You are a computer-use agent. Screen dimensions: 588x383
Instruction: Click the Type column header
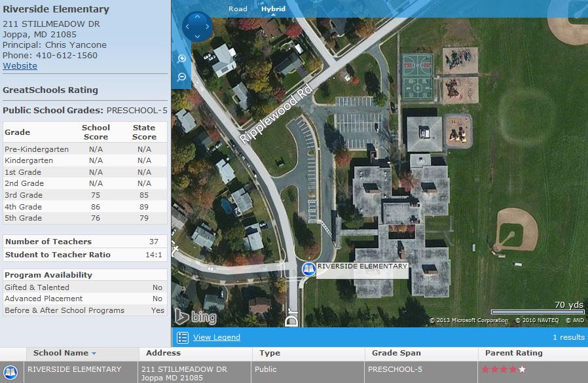pos(270,353)
